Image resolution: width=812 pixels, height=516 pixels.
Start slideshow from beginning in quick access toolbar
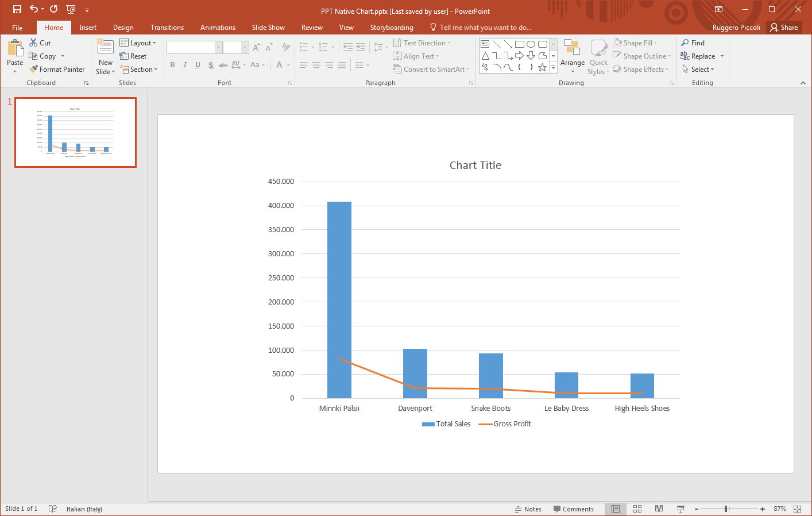71,9
